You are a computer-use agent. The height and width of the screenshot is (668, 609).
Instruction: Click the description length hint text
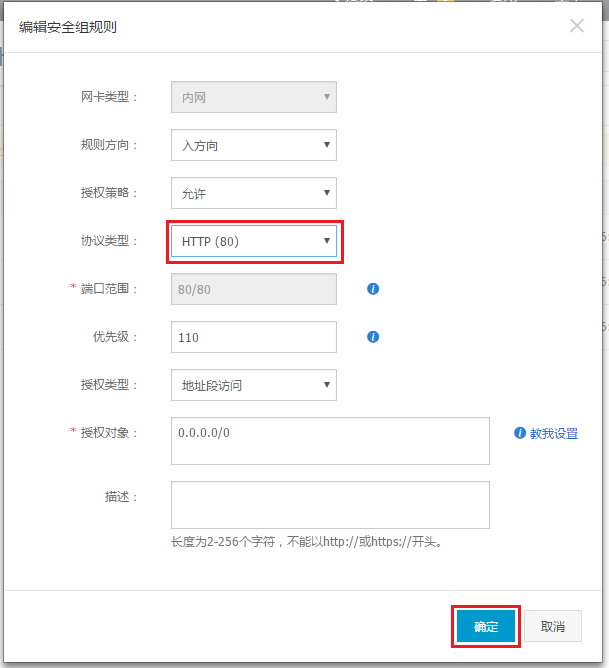coord(307,542)
